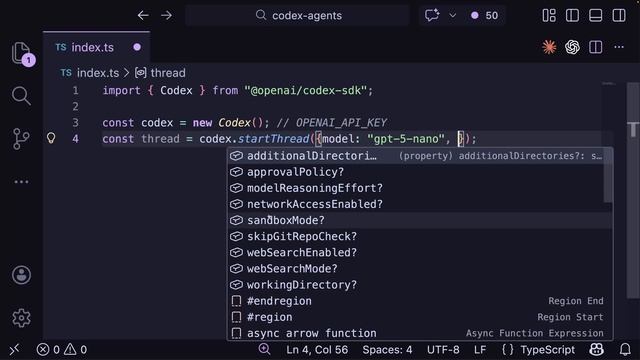Screen dimensions: 640x360
Task: Click the // OPENAI_API_KEY comment
Action: click(332, 122)
